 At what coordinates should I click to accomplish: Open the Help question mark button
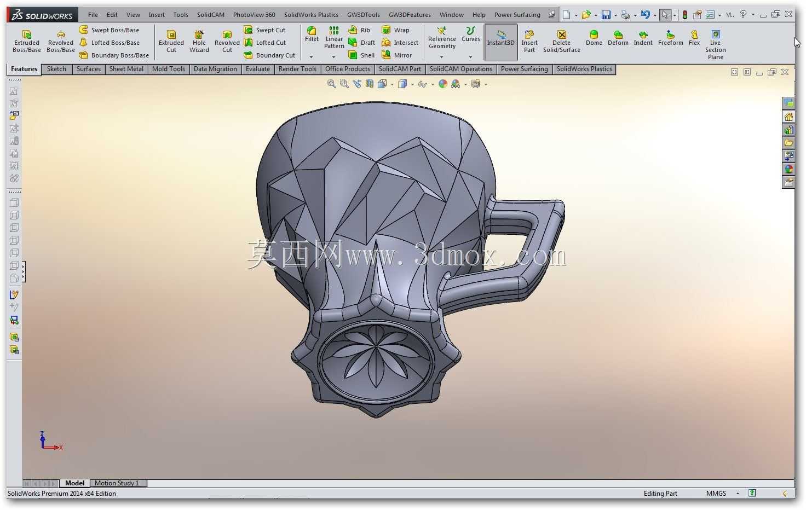click(x=744, y=15)
